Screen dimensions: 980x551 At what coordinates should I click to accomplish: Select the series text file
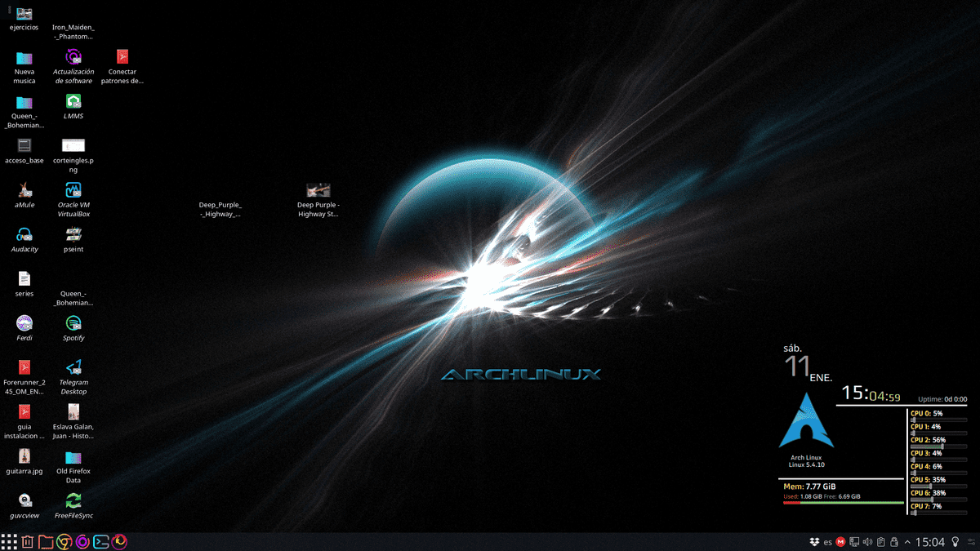24,284
